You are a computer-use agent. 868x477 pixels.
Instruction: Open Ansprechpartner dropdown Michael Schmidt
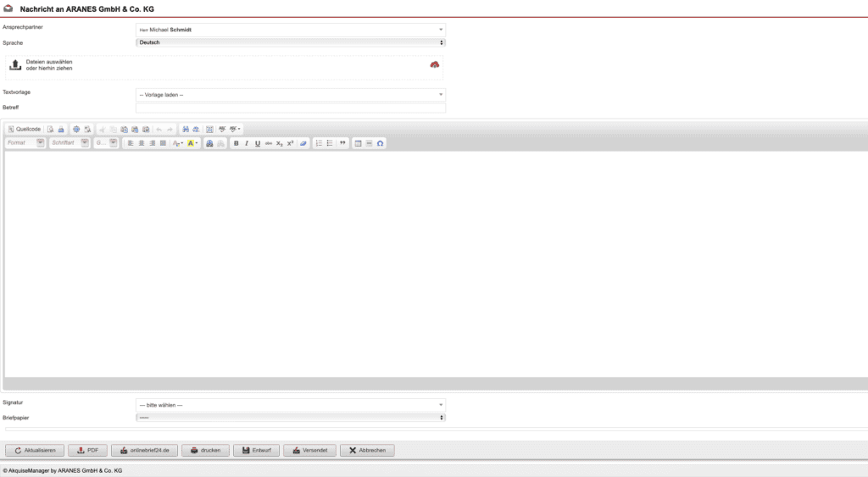(291, 30)
